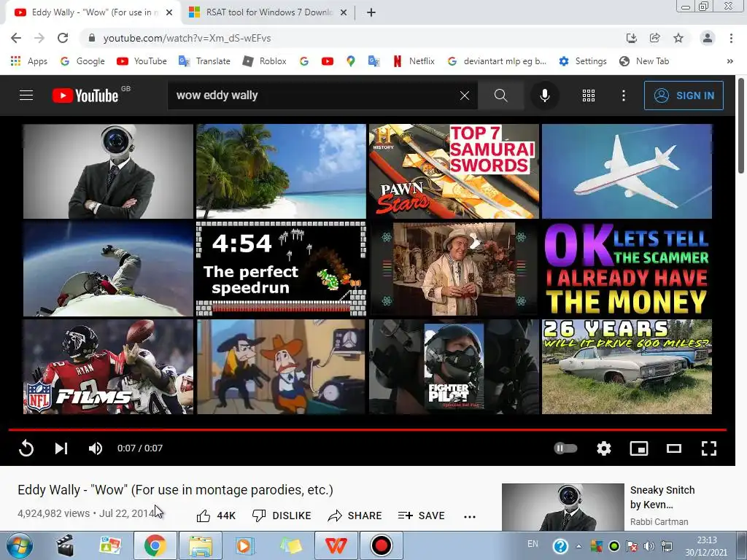Share this page icon in the address bar

654,38
